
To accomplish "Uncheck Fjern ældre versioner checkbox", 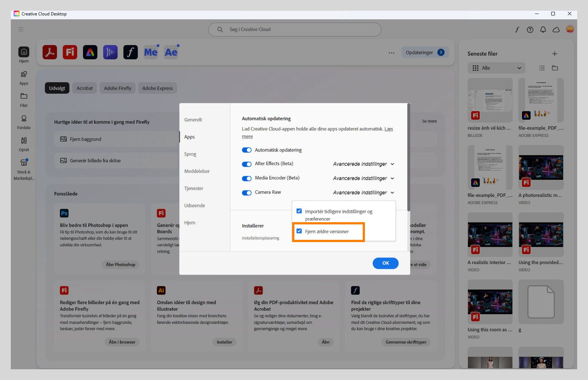I will [299, 231].
